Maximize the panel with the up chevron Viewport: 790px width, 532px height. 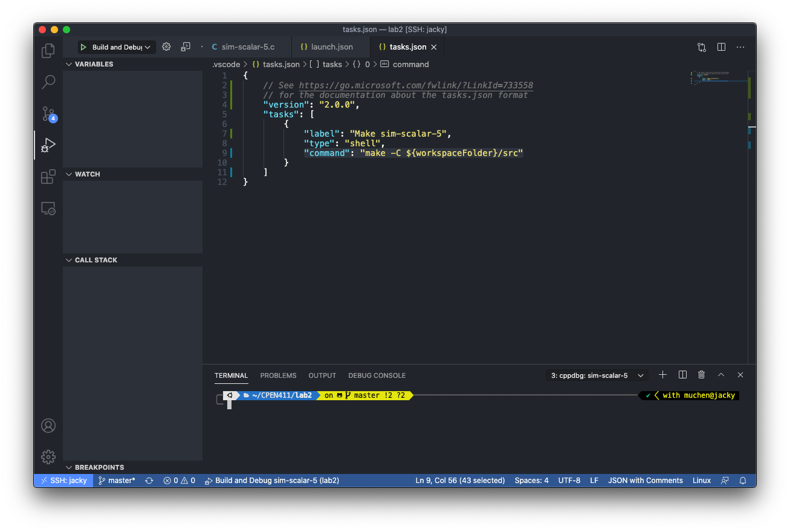[x=721, y=375]
